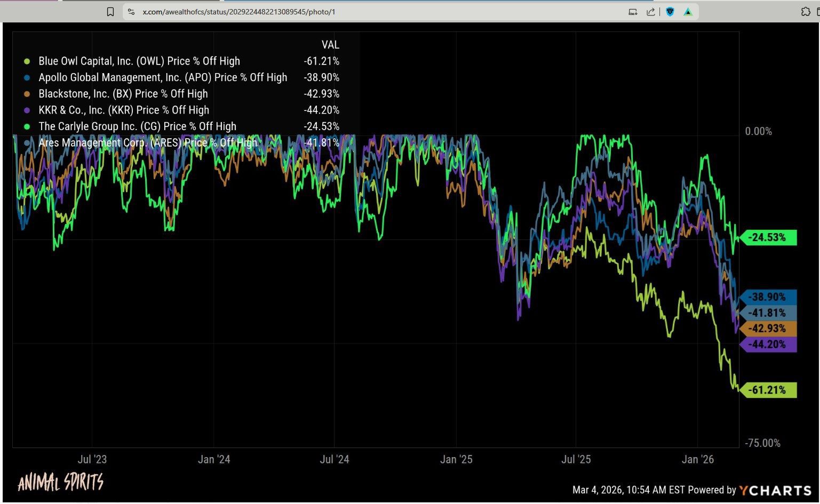Click the "Mar 4, 2026, 10:54 AM EST" timestamp
Screen dimensions: 820x504
[x=628, y=490]
